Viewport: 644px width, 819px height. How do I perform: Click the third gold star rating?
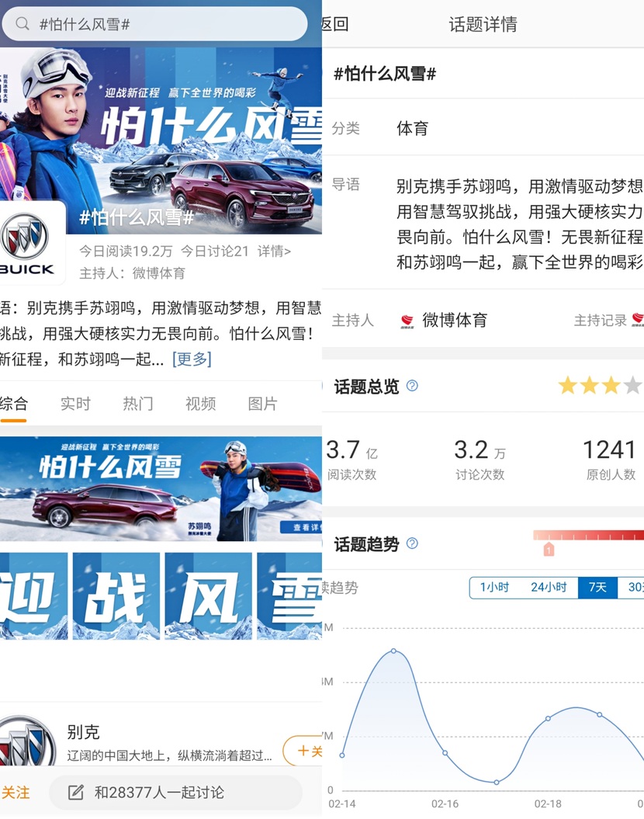[x=611, y=386]
